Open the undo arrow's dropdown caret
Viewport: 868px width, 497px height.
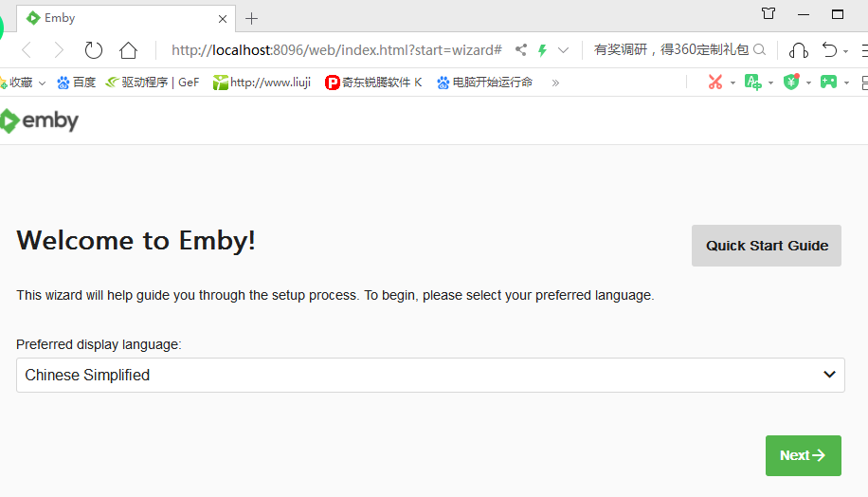[x=845, y=51]
